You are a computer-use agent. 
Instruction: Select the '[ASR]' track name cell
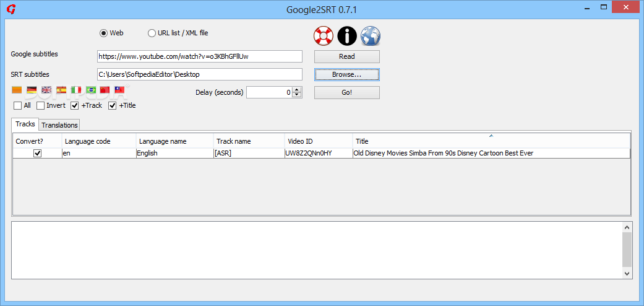249,153
